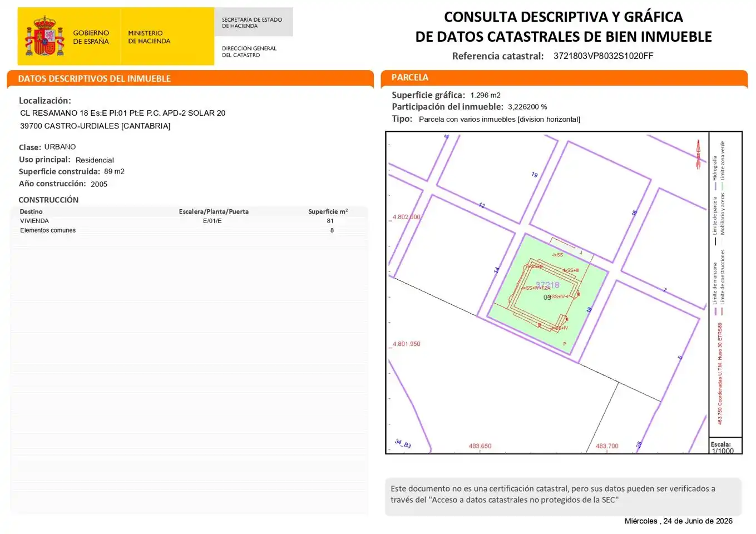Click the title 'CONSULTA DESCRIPTIVA Y GRÁFICA'

564,17
